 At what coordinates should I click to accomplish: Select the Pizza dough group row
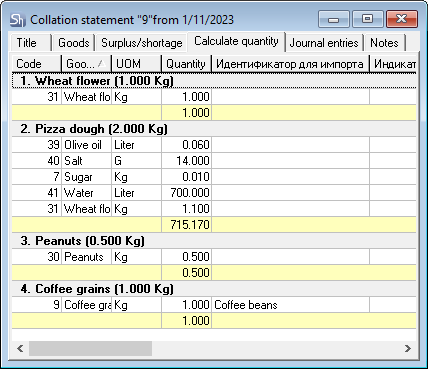coord(214,129)
